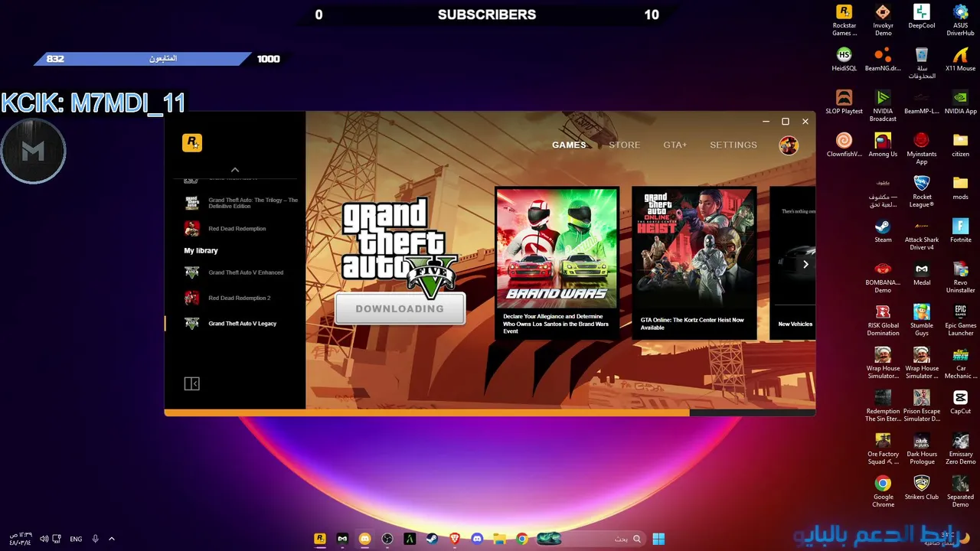The width and height of the screenshot is (980, 551).
Task: Click the microphone icon in system tray
Action: click(96, 539)
